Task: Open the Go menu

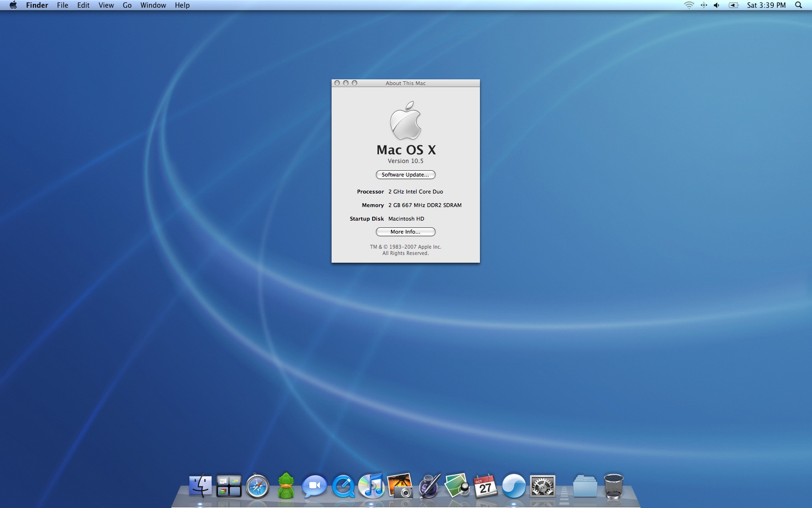Action: tap(127, 5)
